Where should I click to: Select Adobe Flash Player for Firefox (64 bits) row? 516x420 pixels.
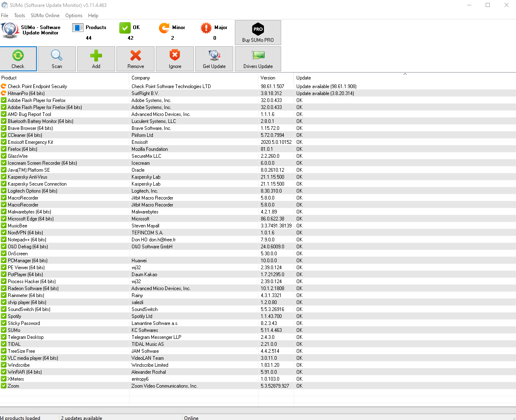(258, 107)
